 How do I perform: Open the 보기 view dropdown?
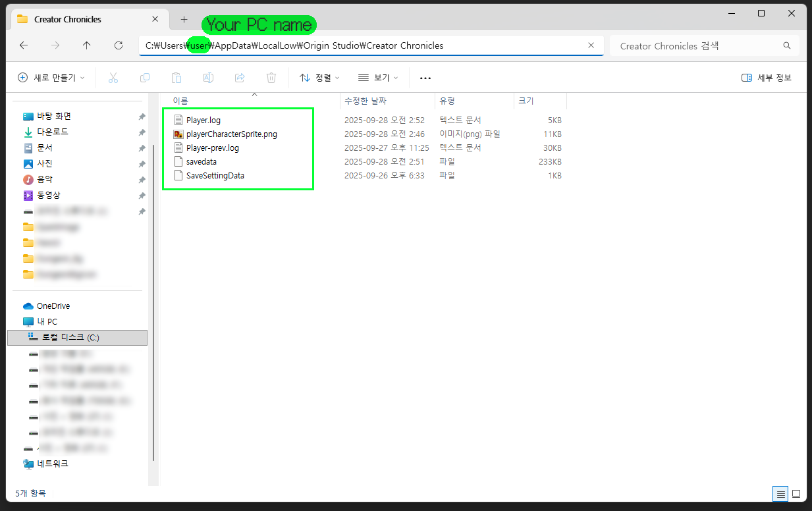coord(378,78)
